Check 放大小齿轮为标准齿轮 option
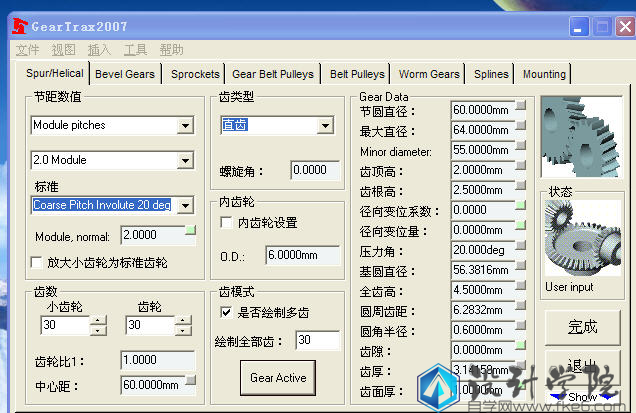The height and width of the screenshot is (413, 636). (x=38, y=263)
